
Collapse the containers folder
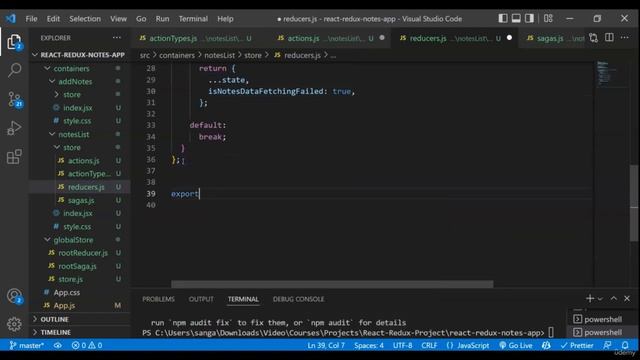point(80,68)
